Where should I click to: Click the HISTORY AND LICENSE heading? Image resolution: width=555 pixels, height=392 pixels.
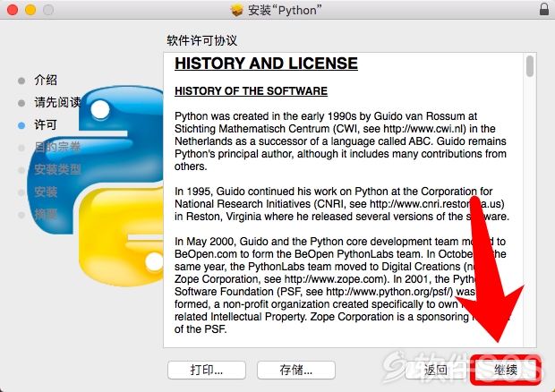[266, 64]
